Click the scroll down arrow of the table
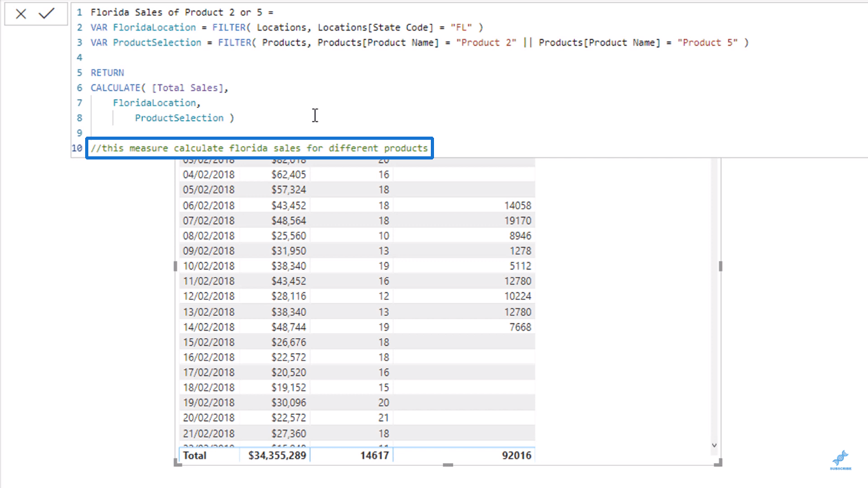Image resolution: width=868 pixels, height=488 pixels. [714, 446]
